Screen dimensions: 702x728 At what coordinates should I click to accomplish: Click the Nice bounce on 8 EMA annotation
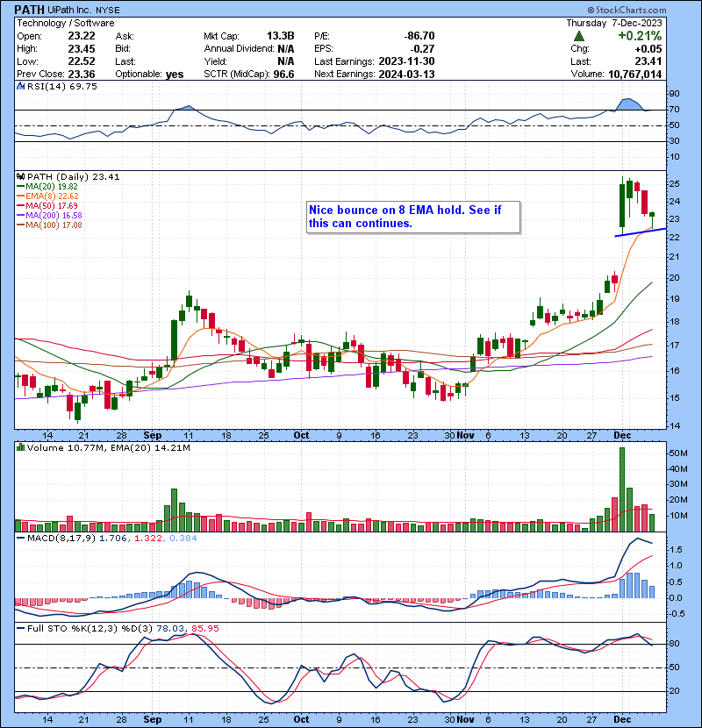point(413,217)
